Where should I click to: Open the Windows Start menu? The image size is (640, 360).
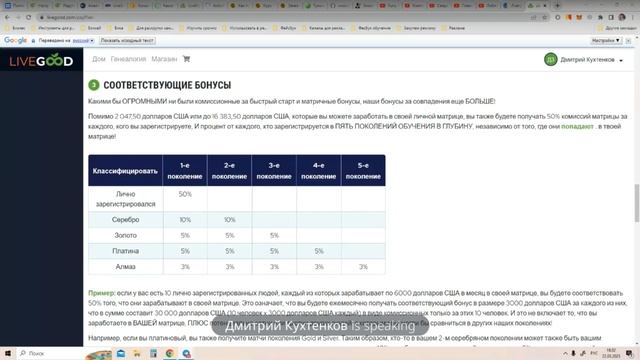(8, 353)
